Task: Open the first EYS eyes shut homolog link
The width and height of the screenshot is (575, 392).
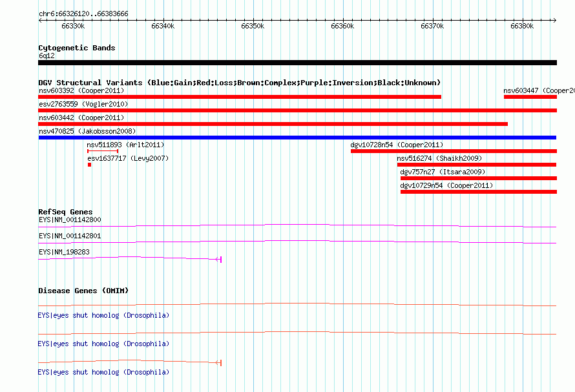Action: coord(103,315)
